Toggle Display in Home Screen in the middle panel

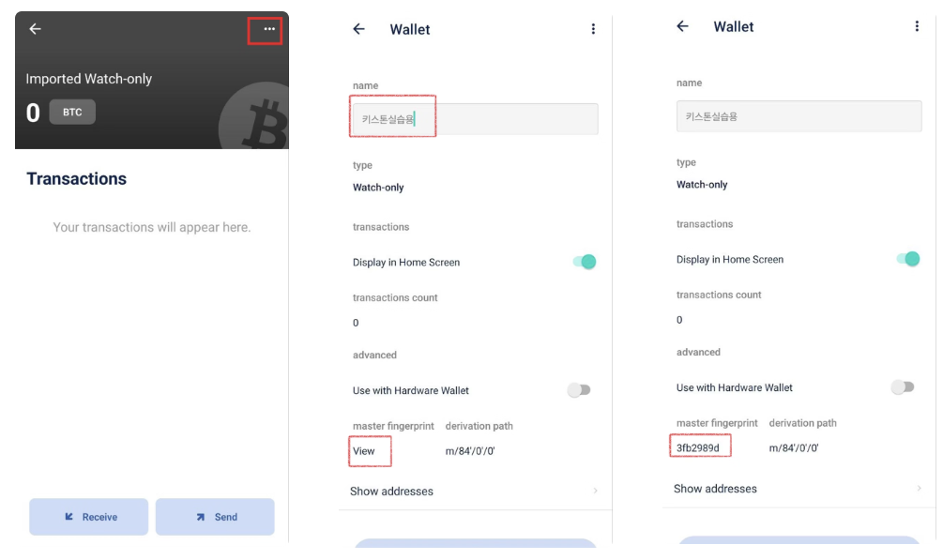(584, 262)
